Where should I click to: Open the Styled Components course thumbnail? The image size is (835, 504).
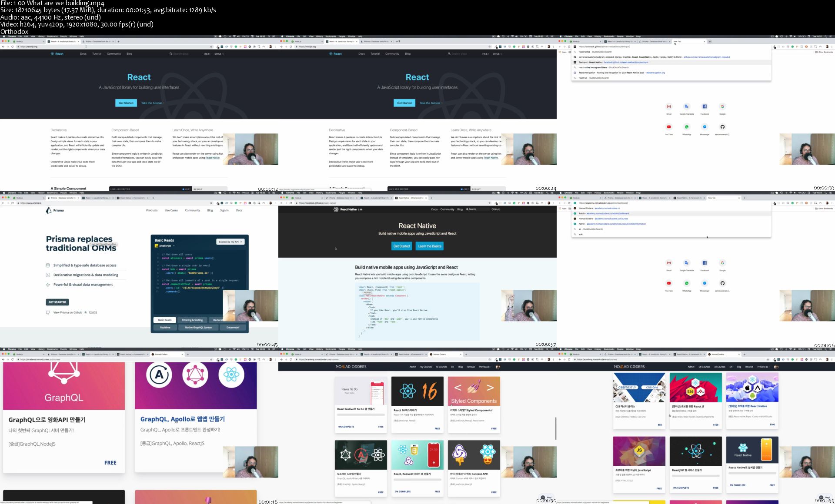(474, 391)
